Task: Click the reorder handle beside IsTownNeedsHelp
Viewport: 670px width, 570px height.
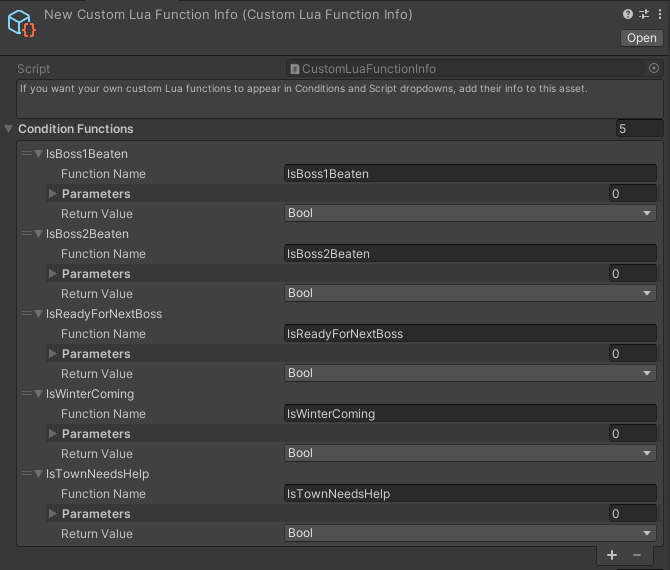Action: [x=27, y=473]
